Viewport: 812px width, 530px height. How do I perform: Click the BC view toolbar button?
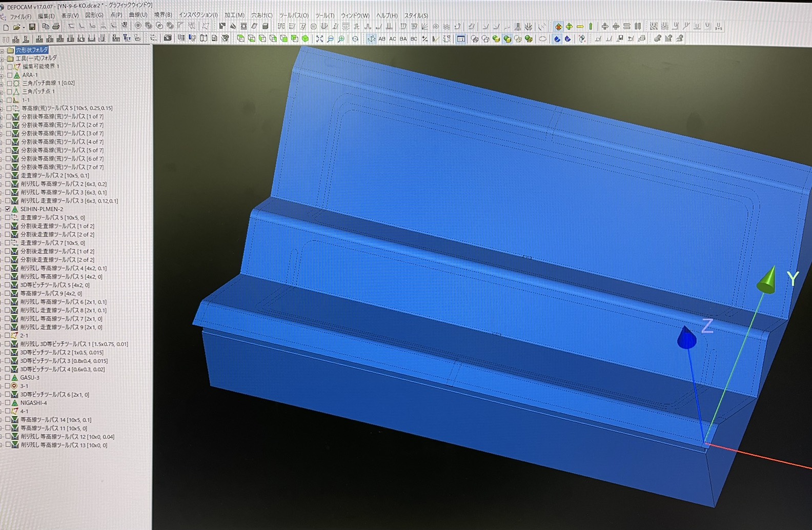pos(414,38)
